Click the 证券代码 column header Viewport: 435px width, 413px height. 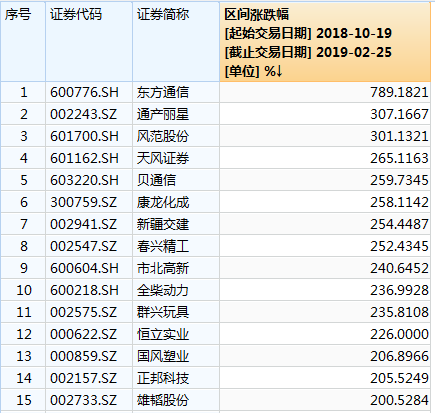click(89, 42)
